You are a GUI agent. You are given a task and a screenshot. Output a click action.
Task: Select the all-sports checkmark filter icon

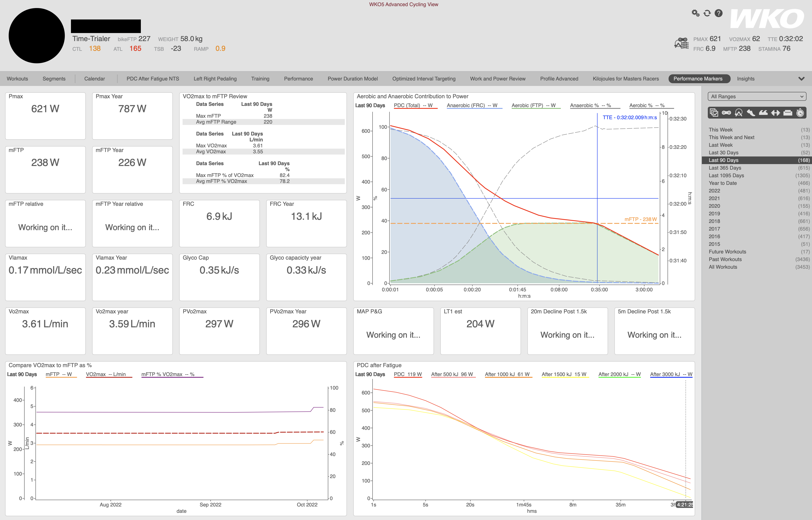(714, 113)
